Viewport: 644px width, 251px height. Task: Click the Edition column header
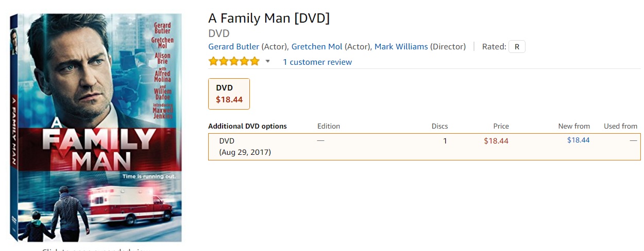329,126
